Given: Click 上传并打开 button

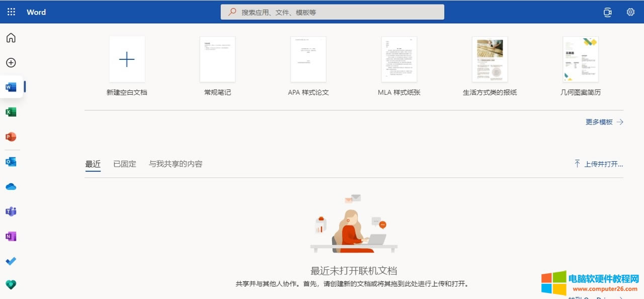Looking at the screenshot, I should click(599, 164).
